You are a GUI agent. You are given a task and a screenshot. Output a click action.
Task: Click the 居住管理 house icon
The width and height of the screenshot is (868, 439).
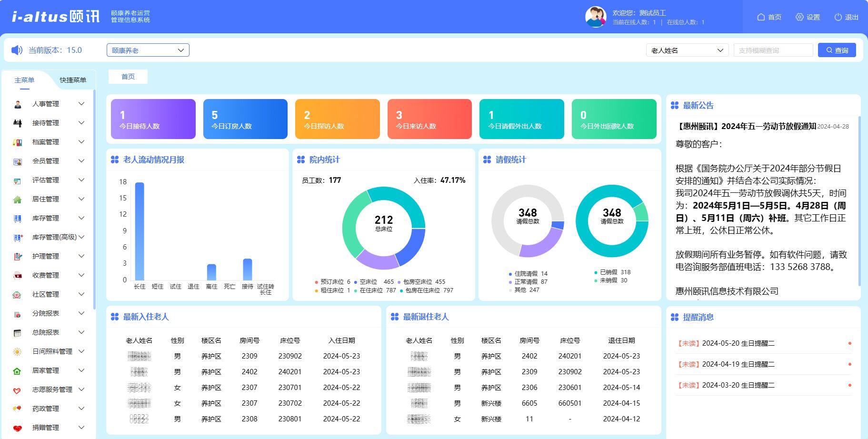click(x=18, y=200)
